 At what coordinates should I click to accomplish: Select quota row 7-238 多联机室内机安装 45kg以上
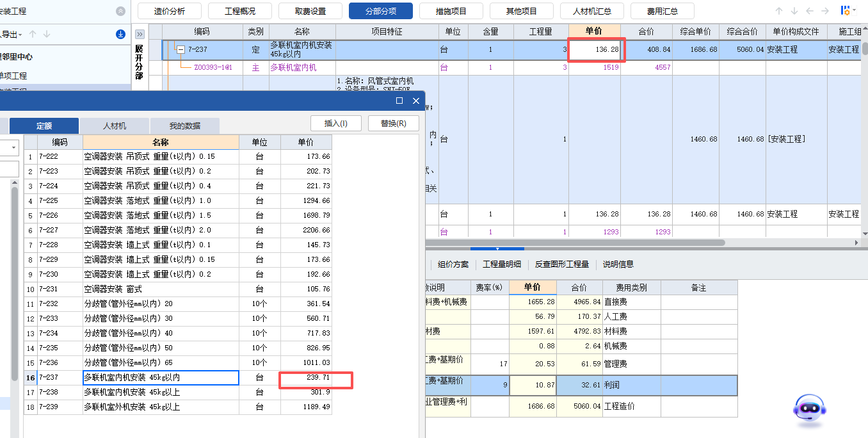coord(178,393)
